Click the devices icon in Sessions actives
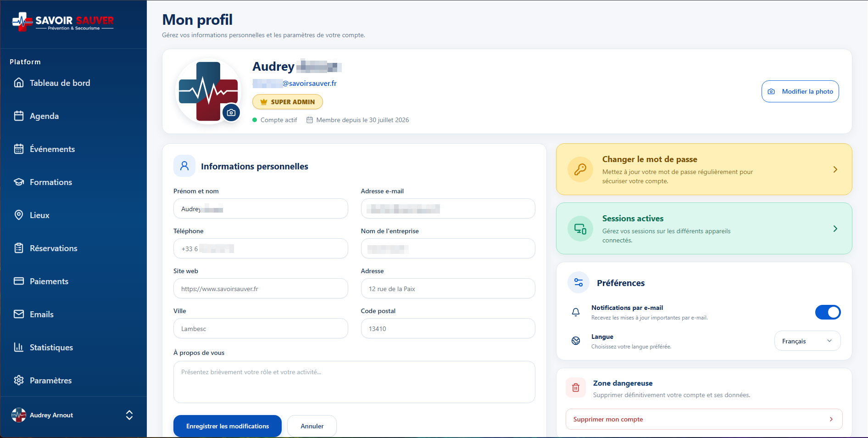The width and height of the screenshot is (868, 438). [x=580, y=229]
